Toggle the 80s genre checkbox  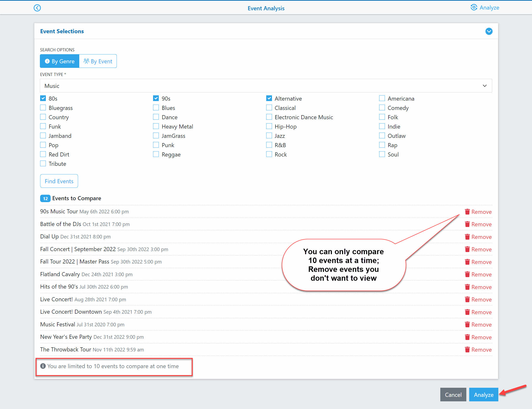pos(43,98)
